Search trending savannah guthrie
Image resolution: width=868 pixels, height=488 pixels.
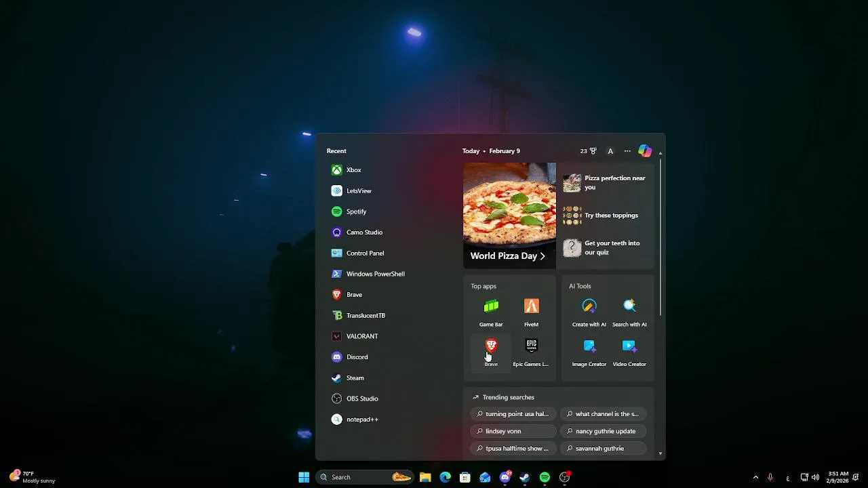tap(603, 449)
